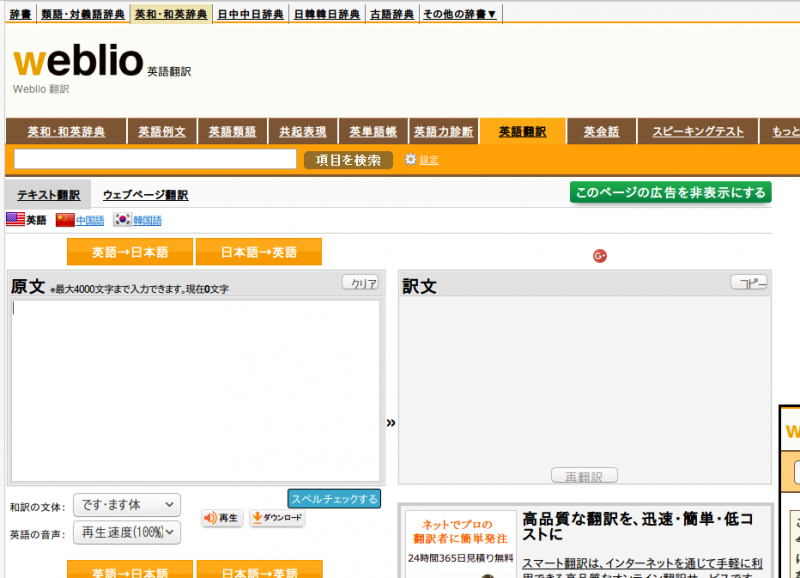Screen dimensions: 800x578
Task: Open 英和・和英辞典 top tab
Action: pyautogui.click(x=171, y=14)
